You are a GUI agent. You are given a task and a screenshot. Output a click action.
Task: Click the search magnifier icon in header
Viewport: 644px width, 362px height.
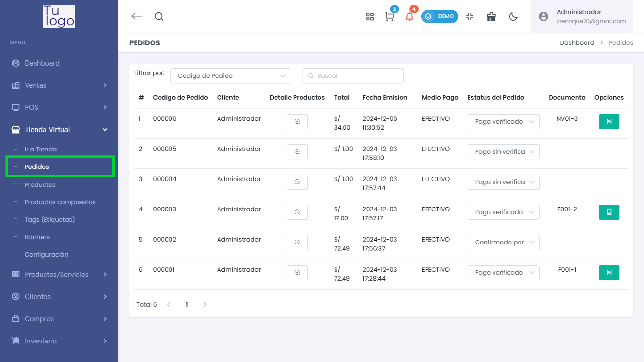point(159,17)
